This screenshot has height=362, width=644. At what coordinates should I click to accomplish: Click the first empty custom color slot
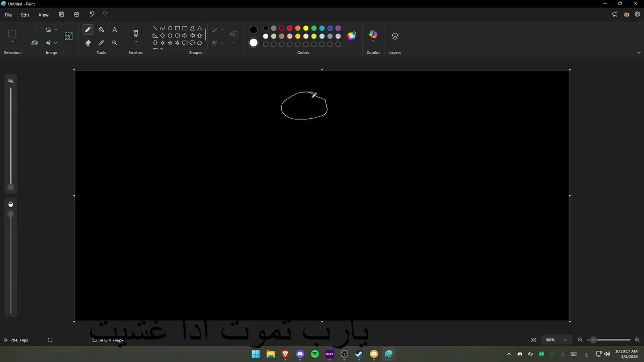266,44
